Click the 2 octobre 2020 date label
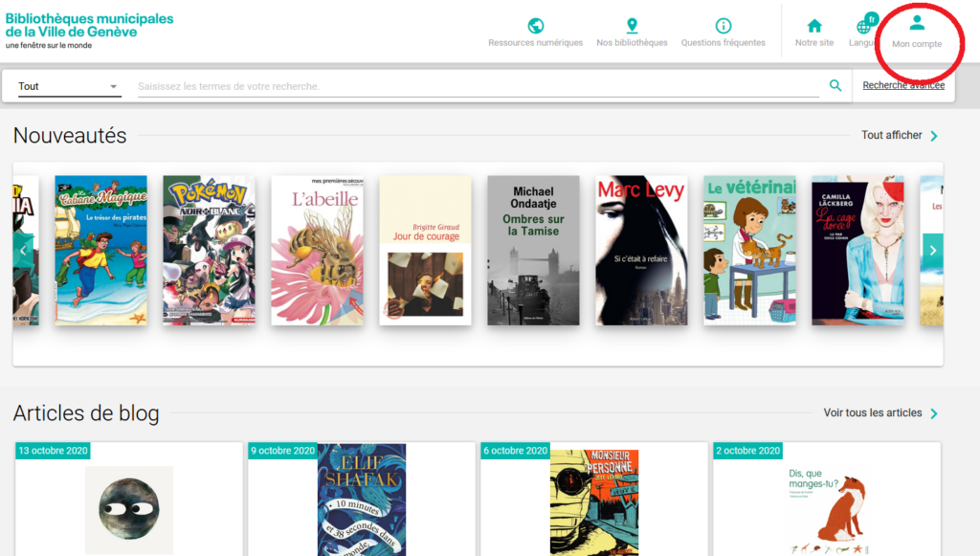 click(747, 451)
